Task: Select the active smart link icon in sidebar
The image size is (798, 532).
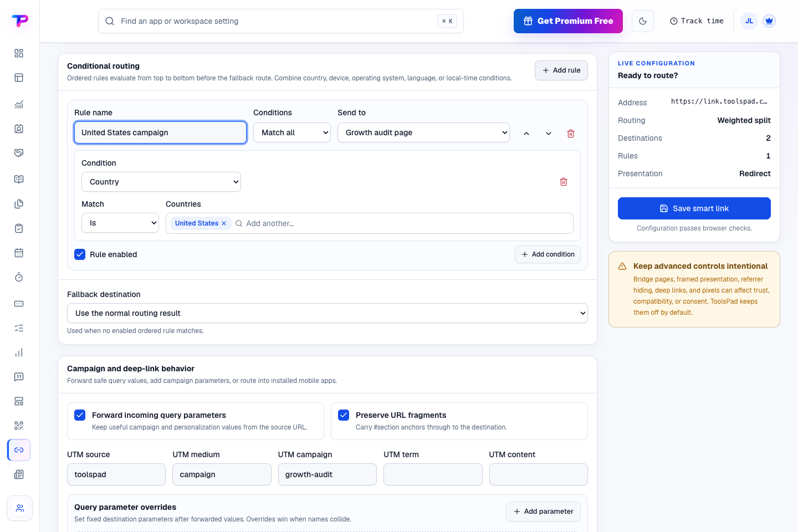Action: (19, 450)
